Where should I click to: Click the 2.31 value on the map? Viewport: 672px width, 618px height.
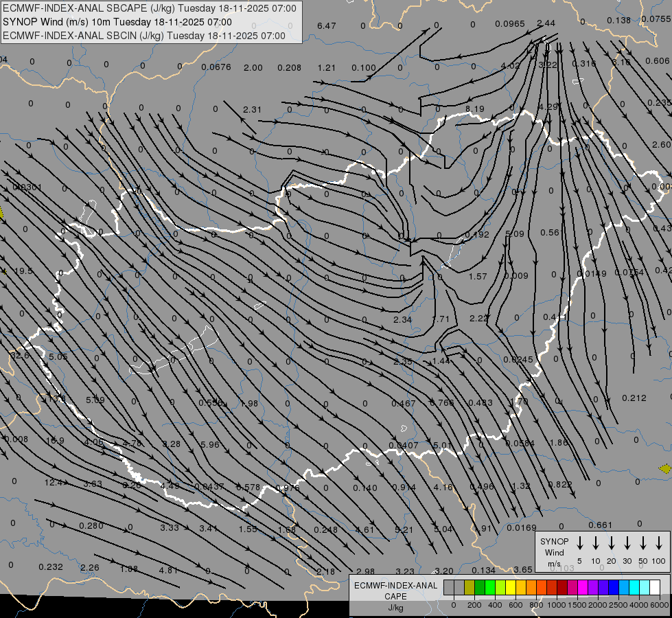click(252, 109)
